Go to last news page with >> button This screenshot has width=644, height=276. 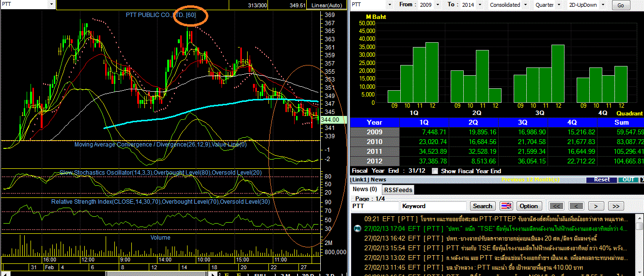(616, 206)
